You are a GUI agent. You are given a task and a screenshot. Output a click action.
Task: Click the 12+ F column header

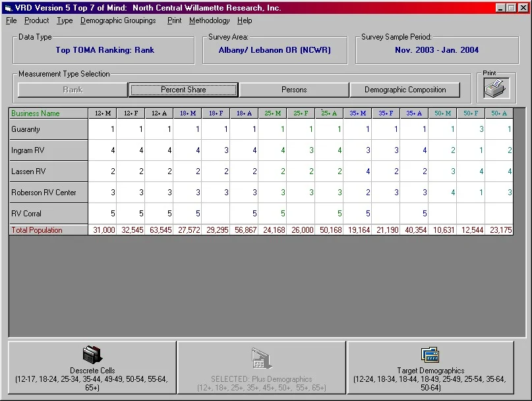tap(131, 113)
